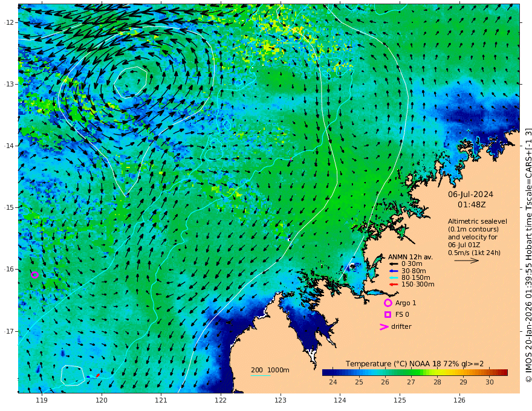This screenshot has height=411, width=532.
Task: Click the 'ANMN 12h av.' legend heading
Action: pyautogui.click(x=410, y=257)
